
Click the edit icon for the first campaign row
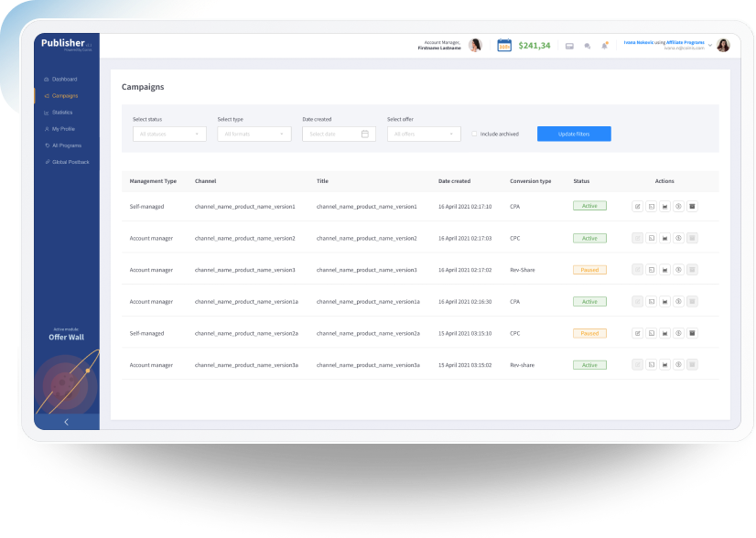(x=637, y=205)
